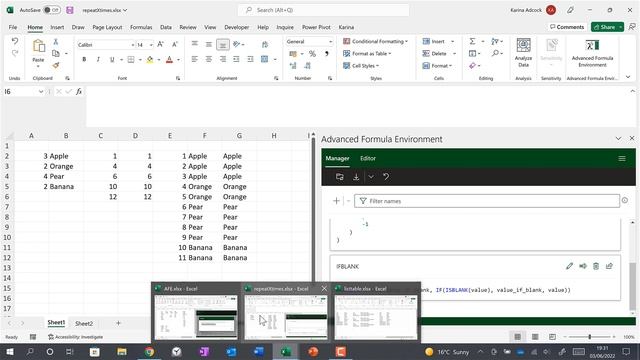Collapse the ribbon with chevron arrow
The image size is (640, 360).
click(628, 77)
